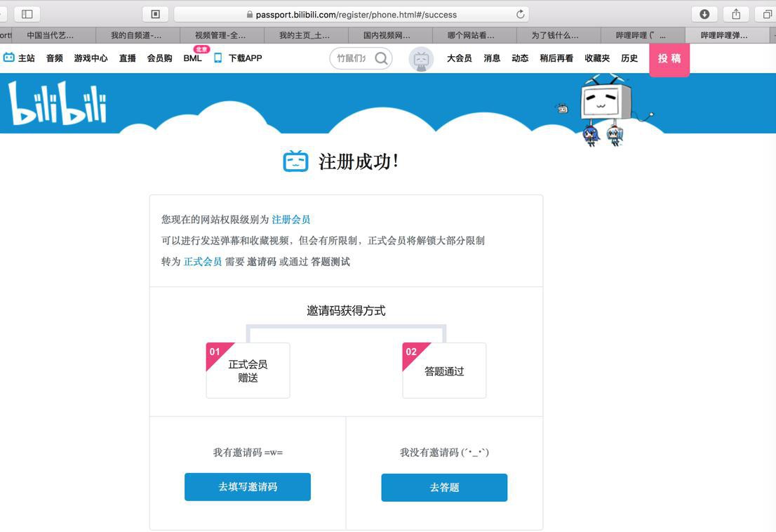
Task: Open 主站 TV icon link
Action: pos(9,58)
